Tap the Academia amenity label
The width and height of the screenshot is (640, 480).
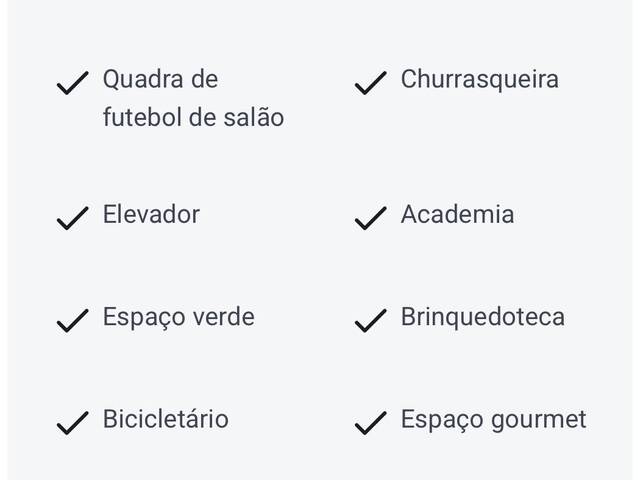tap(457, 214)
